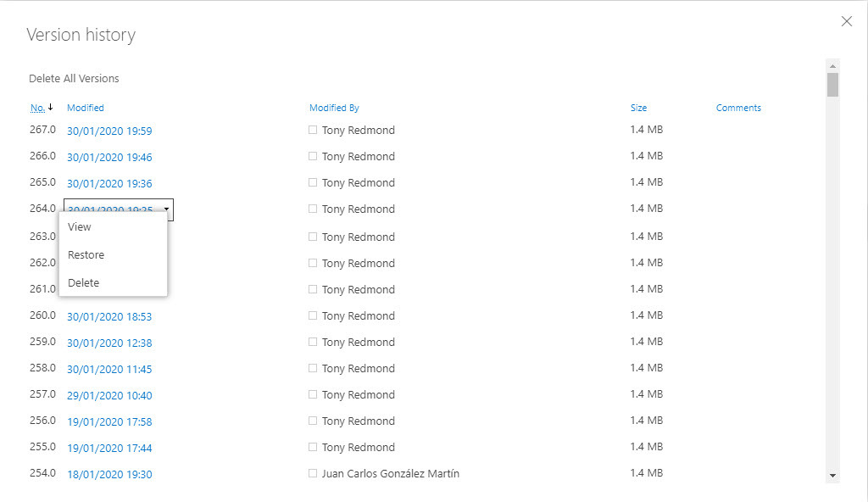The image size is (868, 502).
Task: Toggle checkbox beside Tony Redmond for version 255.0
Action: point(313,447)
